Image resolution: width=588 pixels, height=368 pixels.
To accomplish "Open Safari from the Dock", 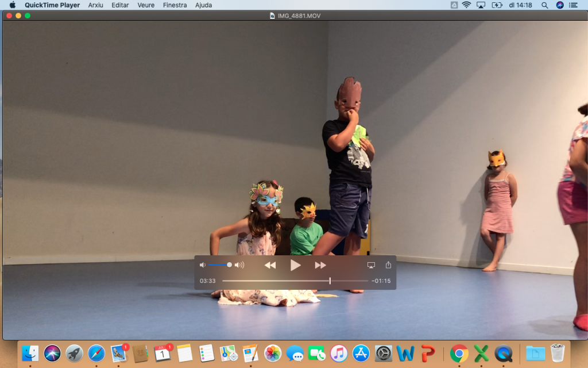I will 96,352.
